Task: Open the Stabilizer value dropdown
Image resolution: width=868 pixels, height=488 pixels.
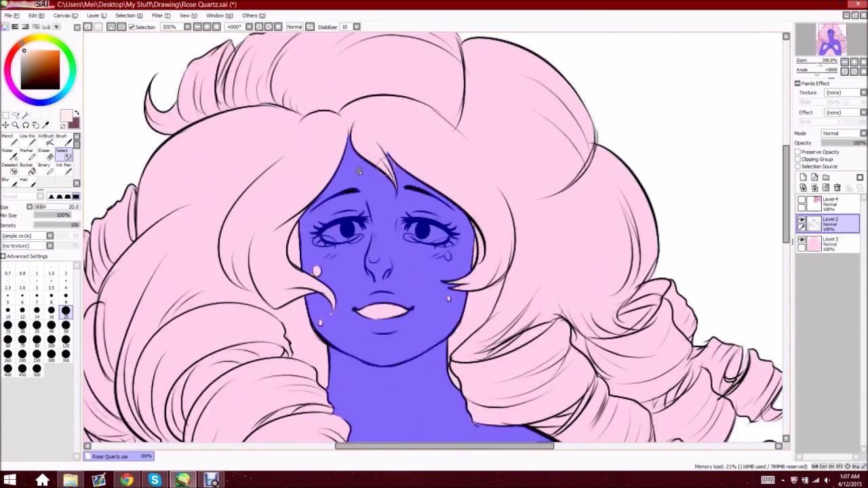Action: pyautogui.click(x=357, y=26)
